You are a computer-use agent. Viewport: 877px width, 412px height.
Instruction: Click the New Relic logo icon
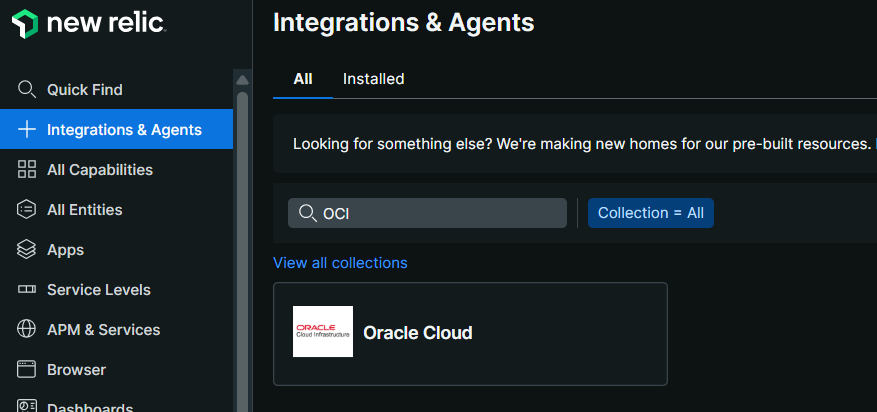tap(25, 23)
